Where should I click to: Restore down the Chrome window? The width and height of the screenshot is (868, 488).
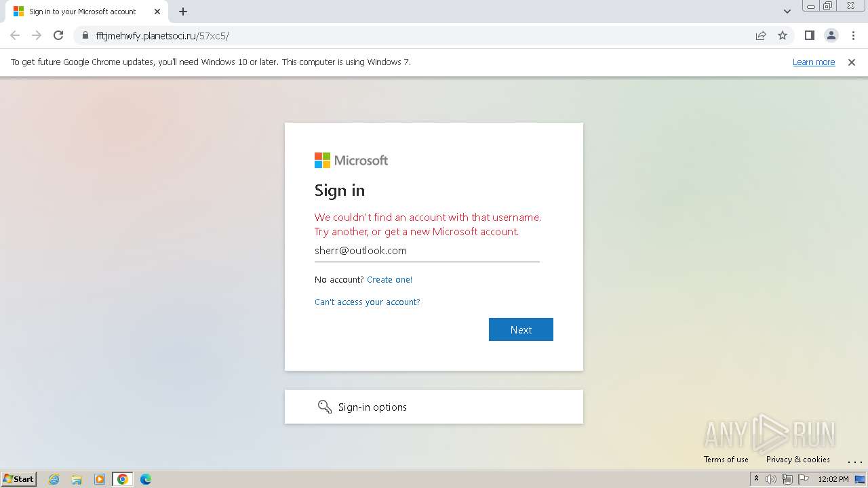(828, 6)
